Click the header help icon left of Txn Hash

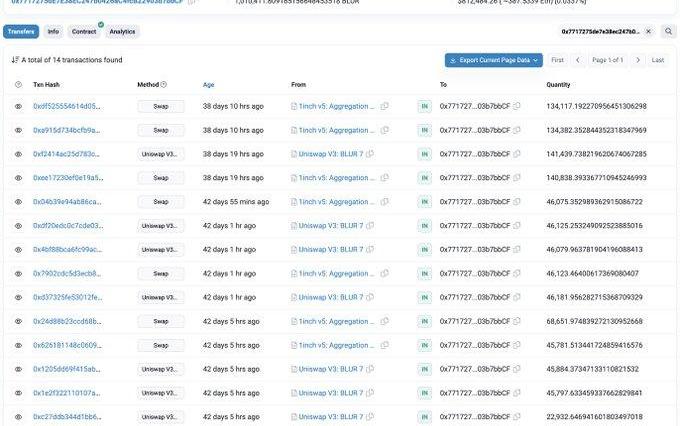[18, 85]
